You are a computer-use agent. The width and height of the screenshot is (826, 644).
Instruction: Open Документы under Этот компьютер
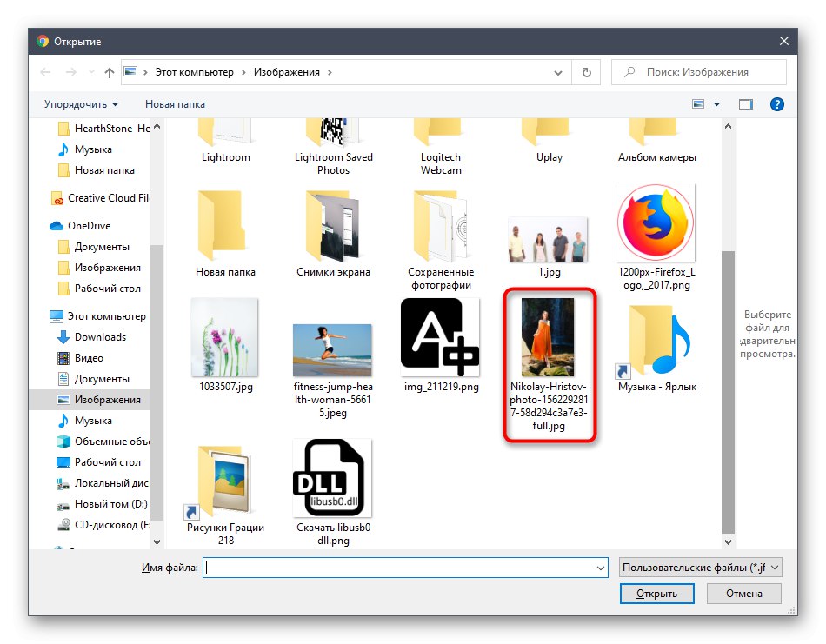93,379
